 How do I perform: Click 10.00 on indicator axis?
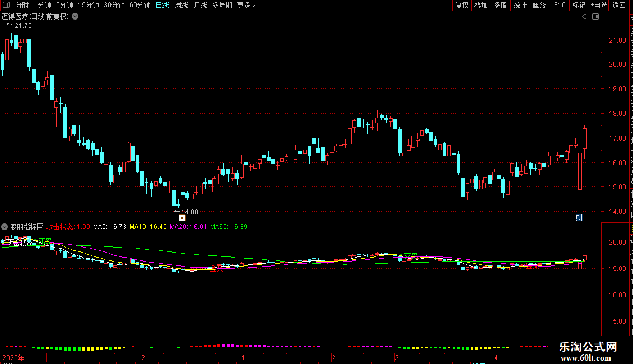(x=618, y=295)
